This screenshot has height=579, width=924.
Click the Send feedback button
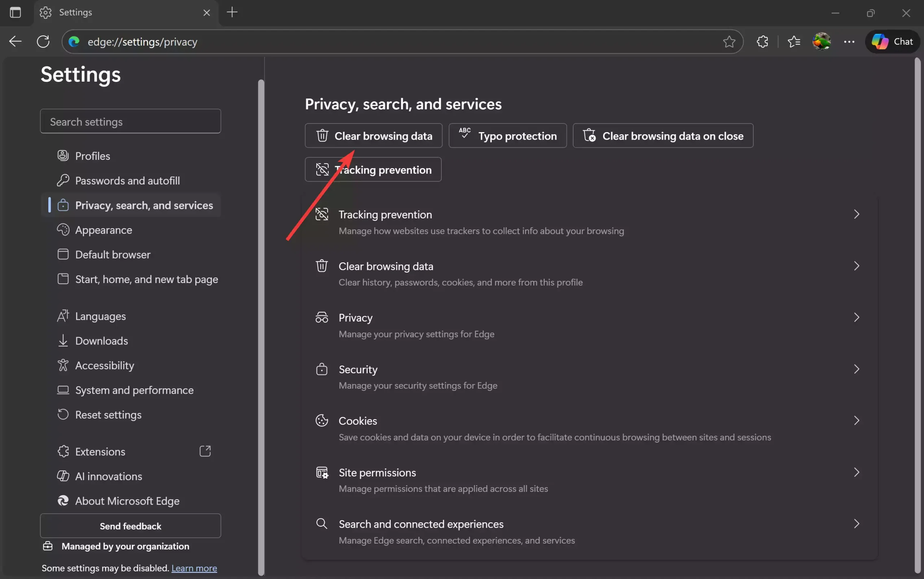pos(130,526)
